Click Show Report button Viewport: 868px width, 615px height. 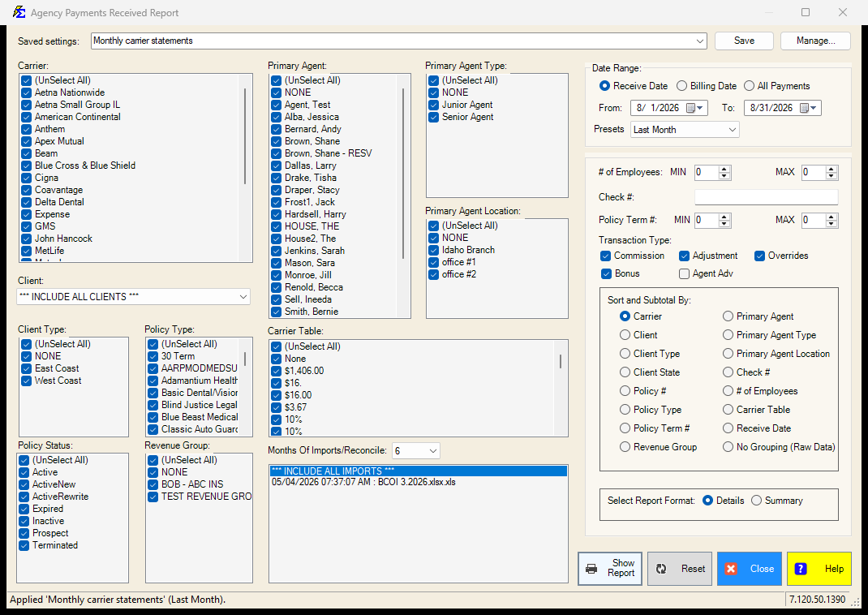tap(610, 569)
